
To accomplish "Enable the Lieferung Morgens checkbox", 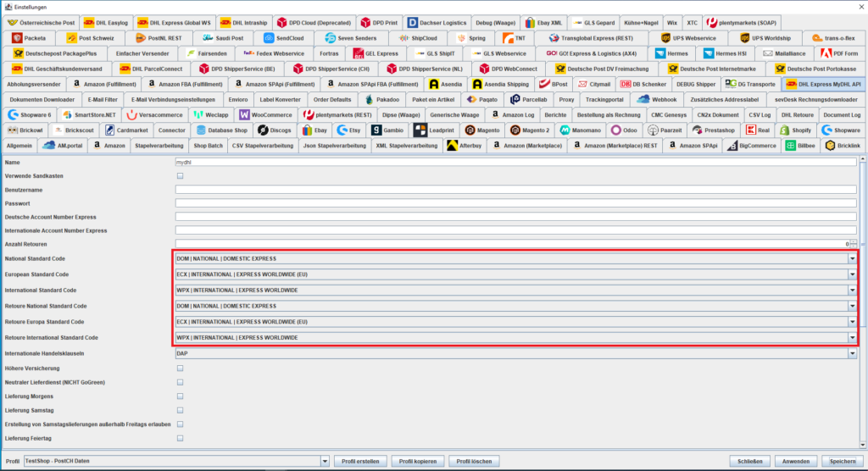I will [x=180, y=396].
